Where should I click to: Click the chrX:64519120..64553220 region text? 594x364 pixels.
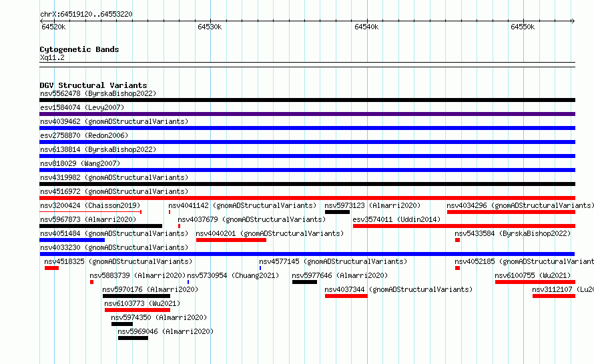[x=86, y=14]
